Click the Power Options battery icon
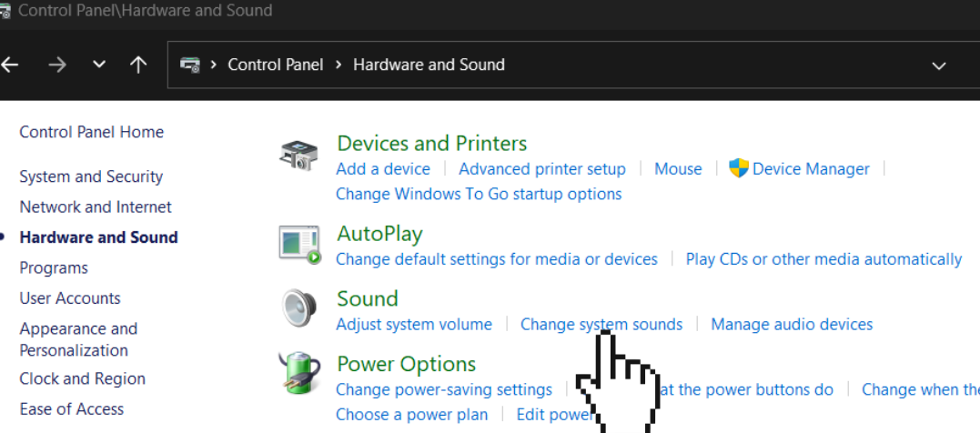The width and height of the screenshot is (980, 433). coord(299,373)
